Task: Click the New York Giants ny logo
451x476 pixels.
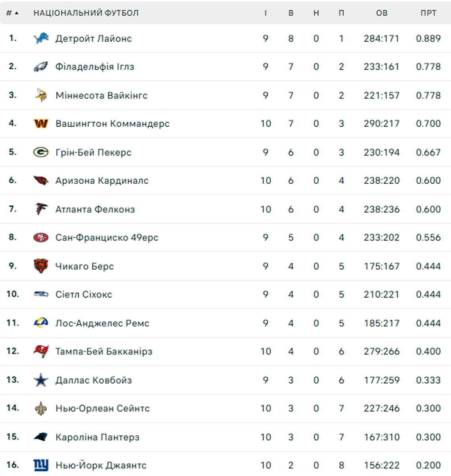Action: coord(41,465)
